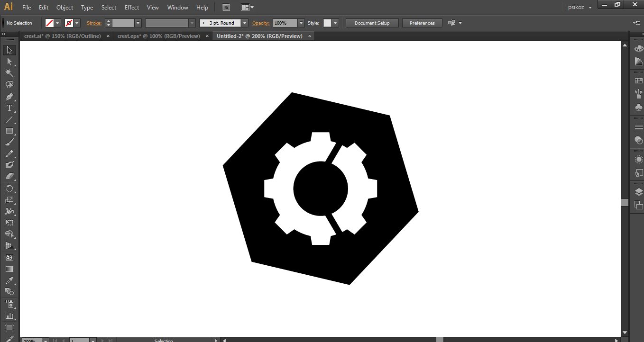Open Preferences from the control bar
Image resolution: width=644 pixels, height=342 pixels.
point(422,23)
